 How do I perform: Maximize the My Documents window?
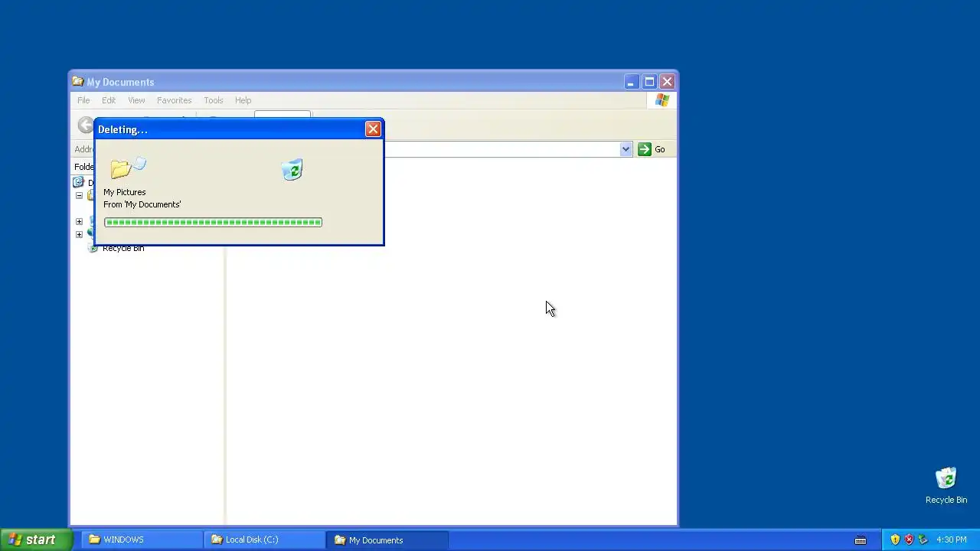click(649, 82)
